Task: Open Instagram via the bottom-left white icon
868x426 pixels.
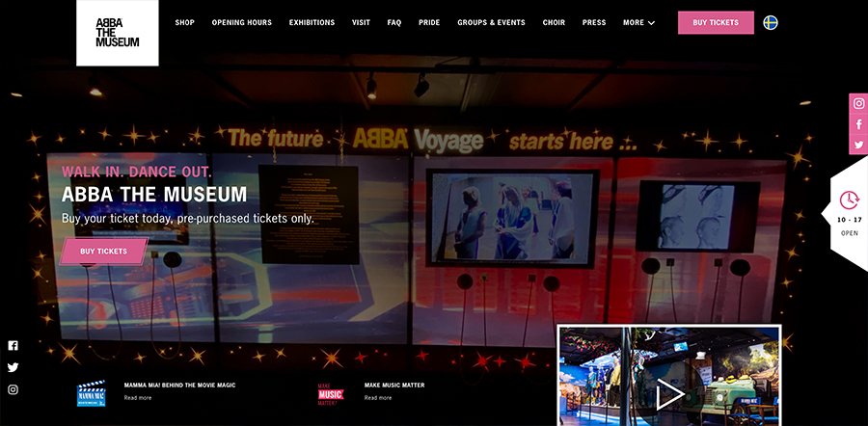Action: (13, 389)
